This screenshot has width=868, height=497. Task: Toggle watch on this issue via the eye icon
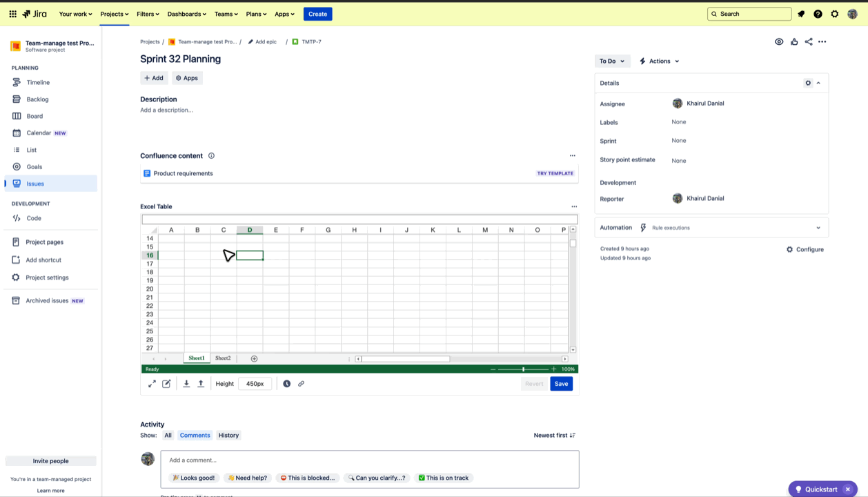click(x=779, y=41)
